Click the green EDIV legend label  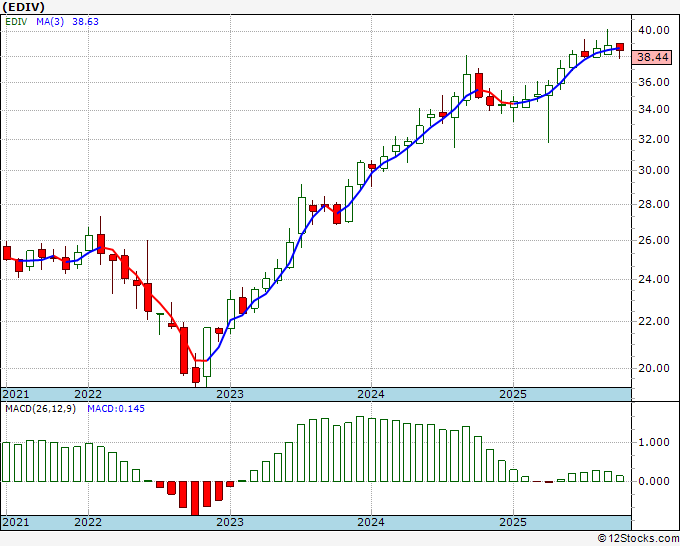(x=16, y=21)
